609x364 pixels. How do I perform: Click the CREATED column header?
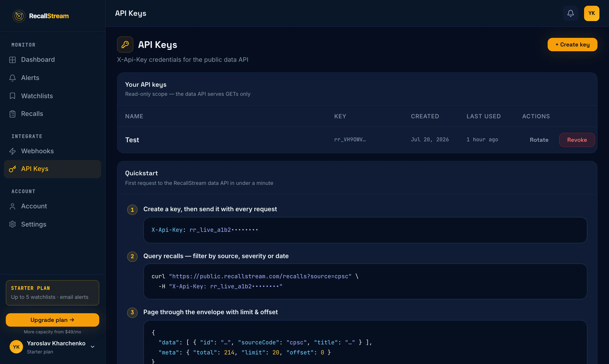coord(425,116)
